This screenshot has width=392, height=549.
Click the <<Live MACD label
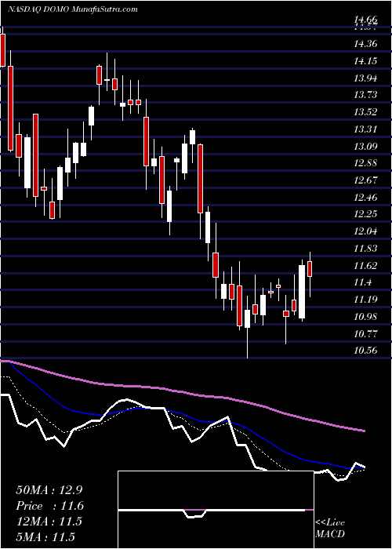(330, 529)
